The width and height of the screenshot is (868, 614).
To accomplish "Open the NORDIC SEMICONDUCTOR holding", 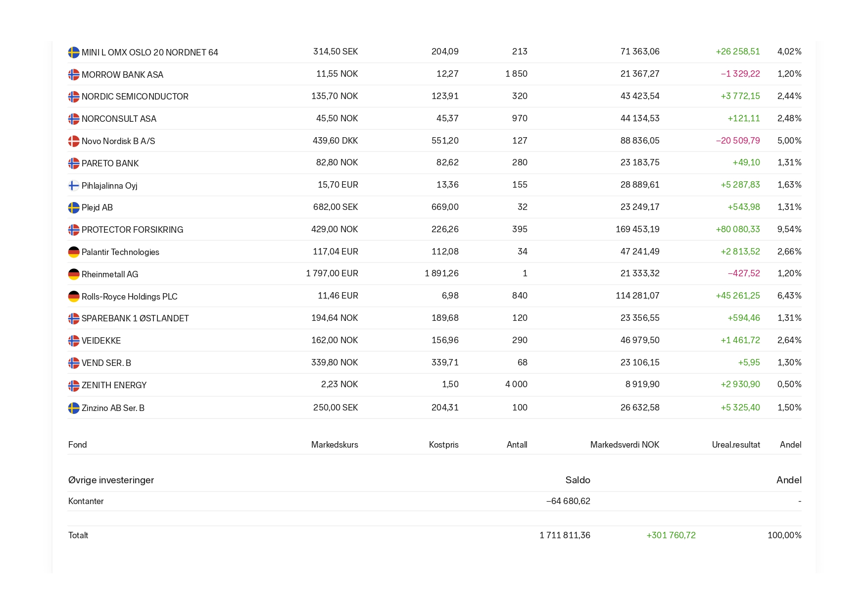I will [x=135, y=97].
